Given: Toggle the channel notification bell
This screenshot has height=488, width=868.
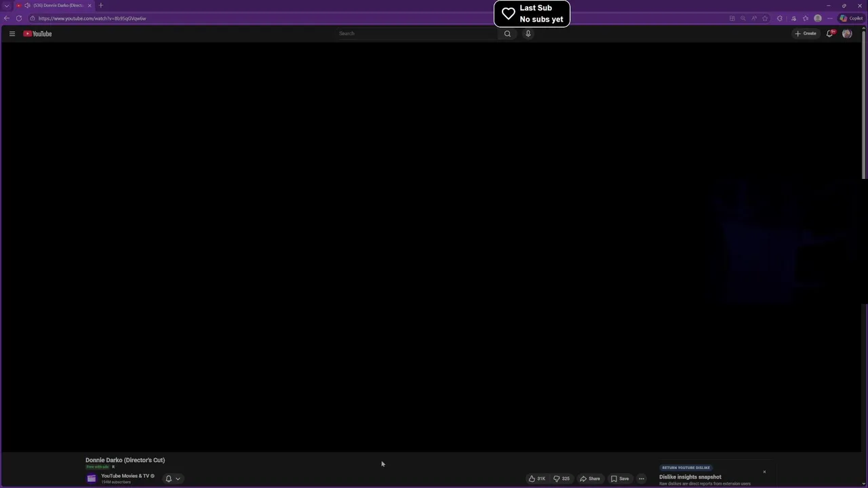Looking at the screenshot, I should [x=169, y=479].
